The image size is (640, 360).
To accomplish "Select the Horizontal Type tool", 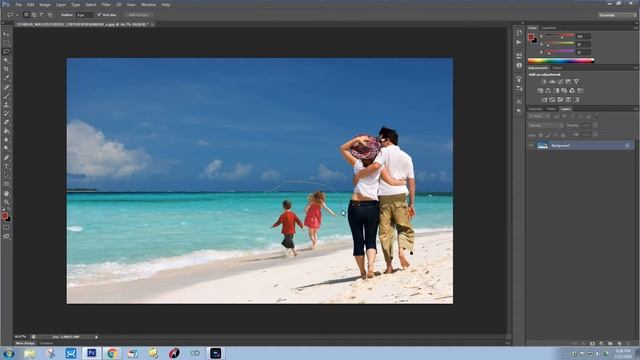I will pyautogui.click(x=6, y=167).
